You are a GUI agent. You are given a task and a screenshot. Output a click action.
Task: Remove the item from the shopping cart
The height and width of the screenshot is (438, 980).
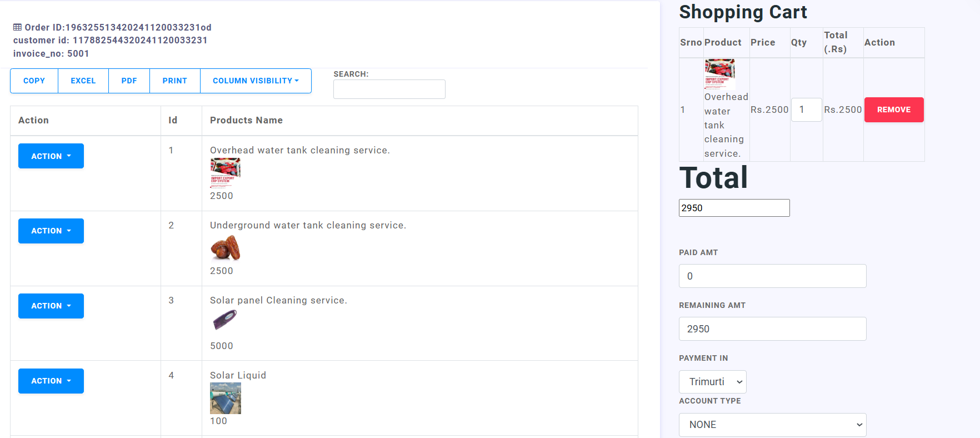(x=893, y=110)
